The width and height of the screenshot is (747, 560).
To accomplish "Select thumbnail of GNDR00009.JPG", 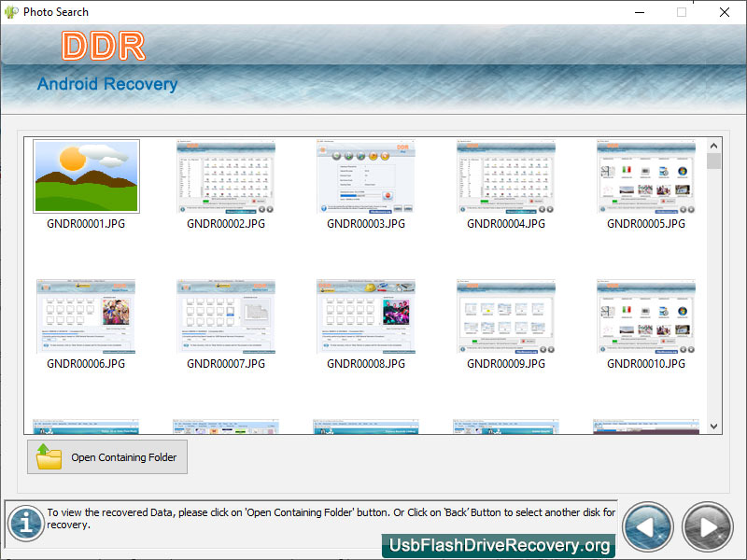I will click(506, 316).
